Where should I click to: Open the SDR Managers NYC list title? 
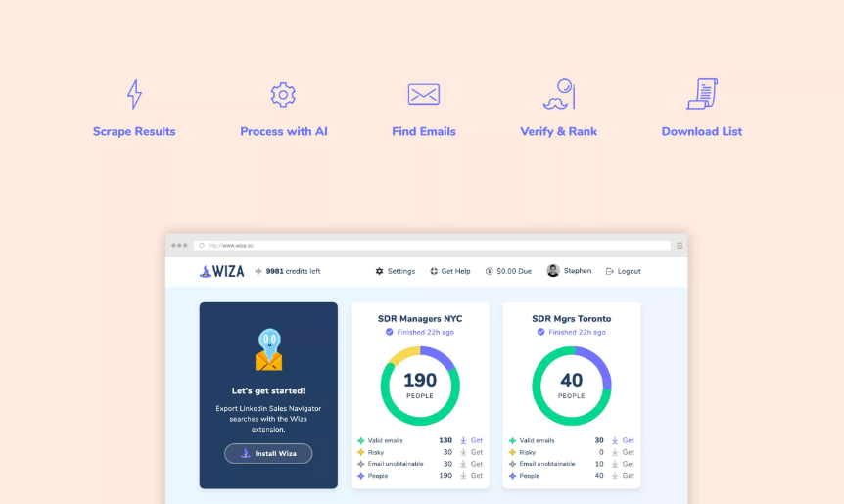point(420,318)
